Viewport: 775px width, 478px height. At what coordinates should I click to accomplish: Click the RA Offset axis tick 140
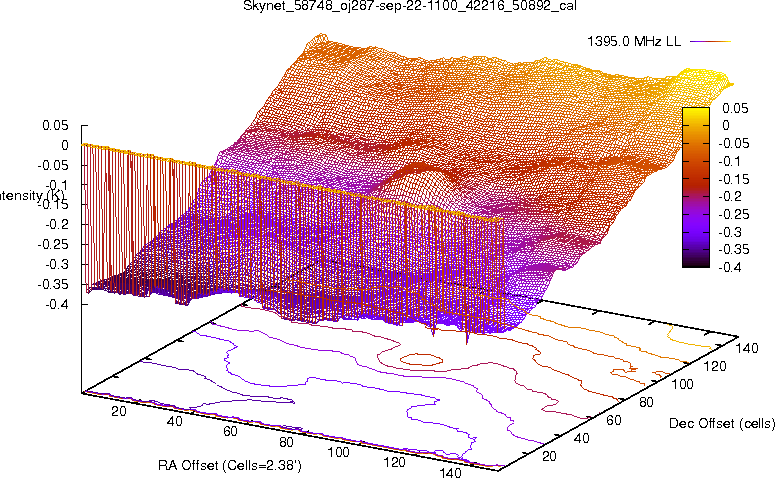tap(450, 472)
